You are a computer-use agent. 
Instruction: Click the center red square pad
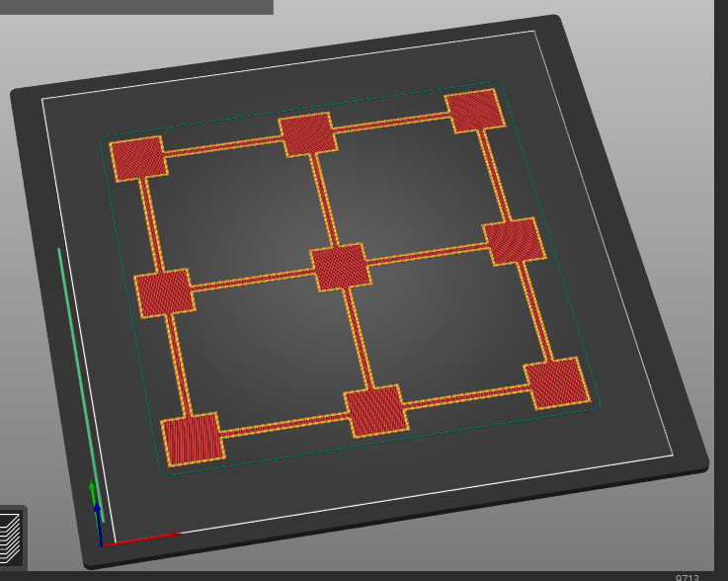coord(340,266)
